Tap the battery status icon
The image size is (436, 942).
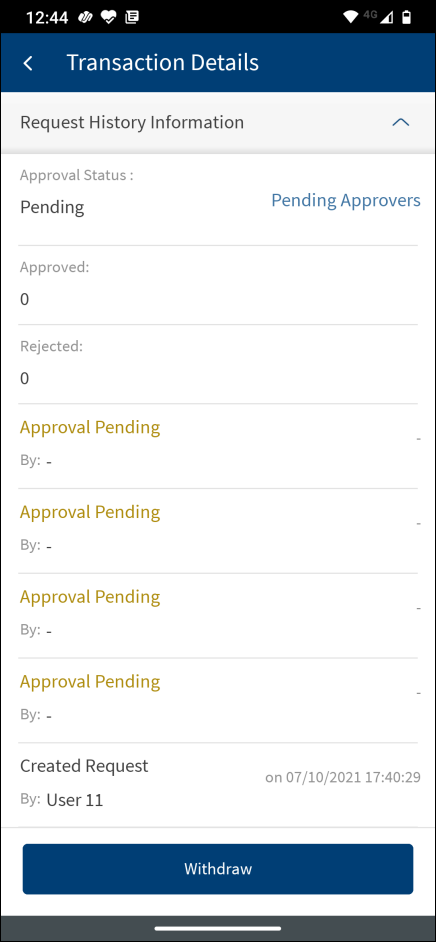click(x=407, y=17)
